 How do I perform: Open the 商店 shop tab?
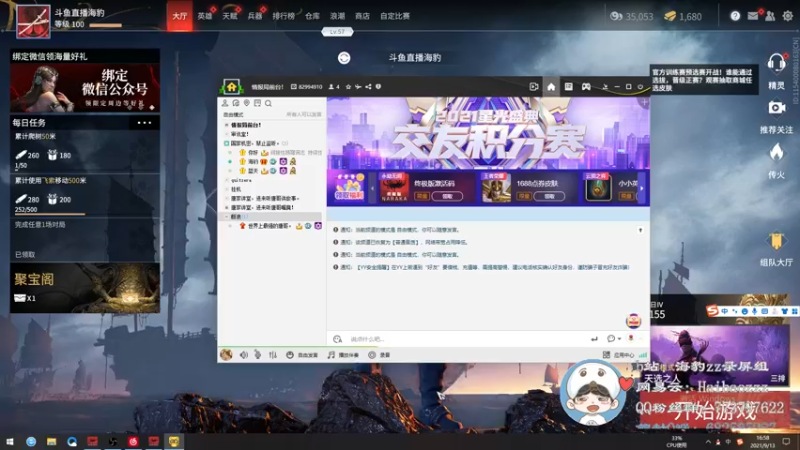coord(362,16)
